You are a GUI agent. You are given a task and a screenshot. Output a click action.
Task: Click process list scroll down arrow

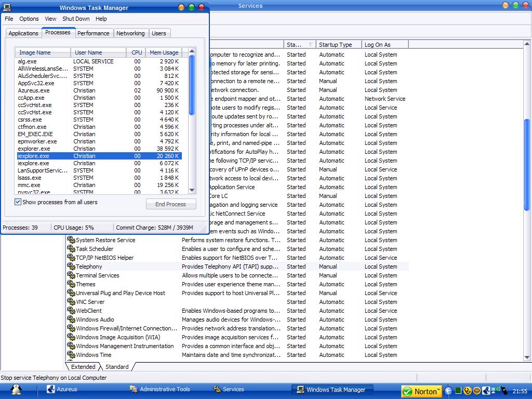click(192, 190)
